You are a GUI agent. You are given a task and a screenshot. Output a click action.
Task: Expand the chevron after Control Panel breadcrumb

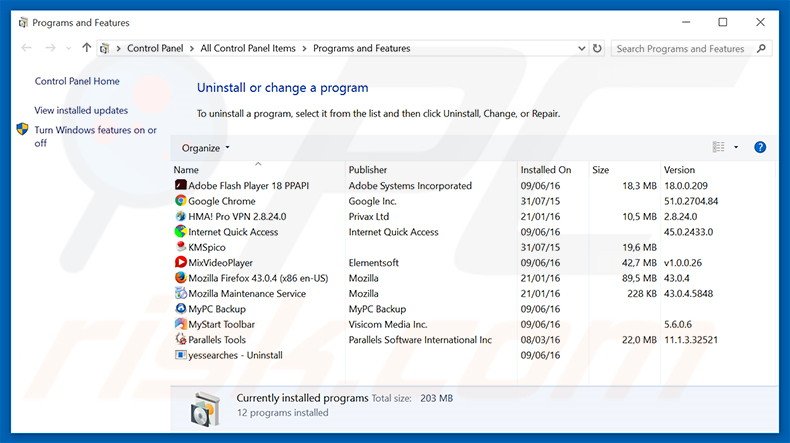[192, 48]
